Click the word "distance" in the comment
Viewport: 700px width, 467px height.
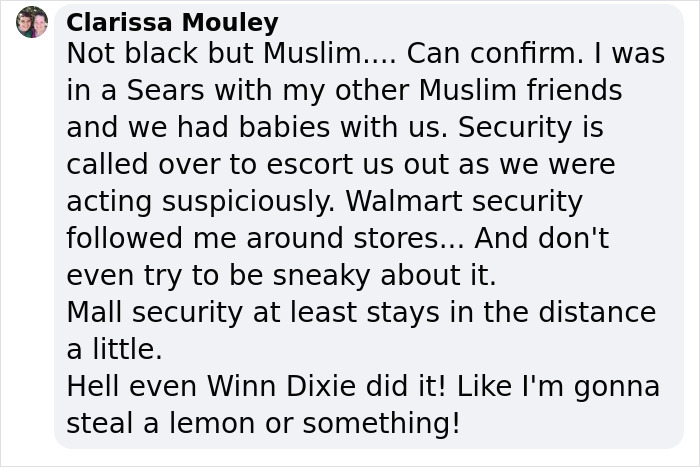click(598, 312)
